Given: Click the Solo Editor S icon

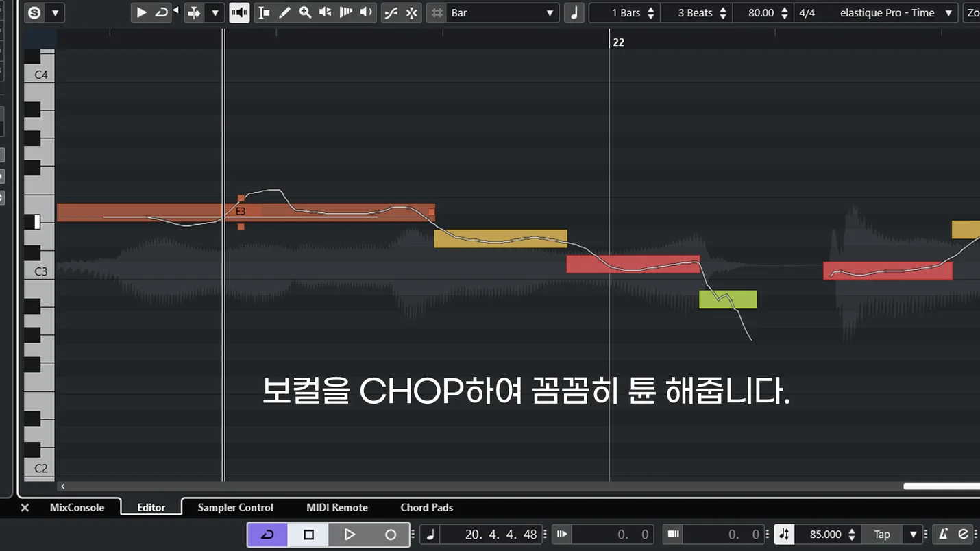Looking at the screenshot, I should click(x=34, y=12).
